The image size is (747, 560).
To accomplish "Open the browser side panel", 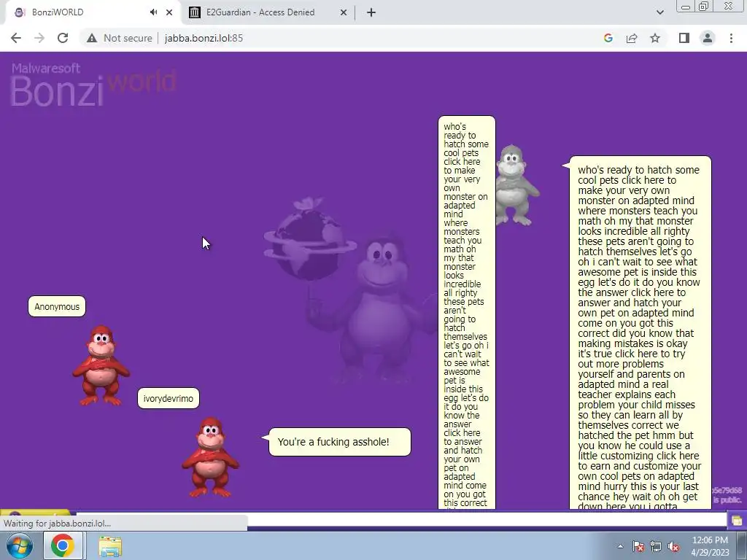I will (x=684, y=38).
